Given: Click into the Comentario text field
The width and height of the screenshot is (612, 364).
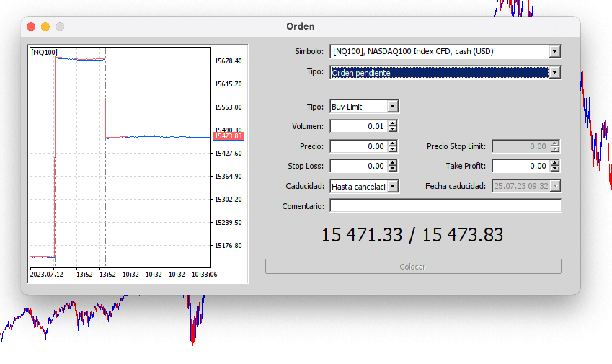Looking at the screenshot, I should [445, 206].
